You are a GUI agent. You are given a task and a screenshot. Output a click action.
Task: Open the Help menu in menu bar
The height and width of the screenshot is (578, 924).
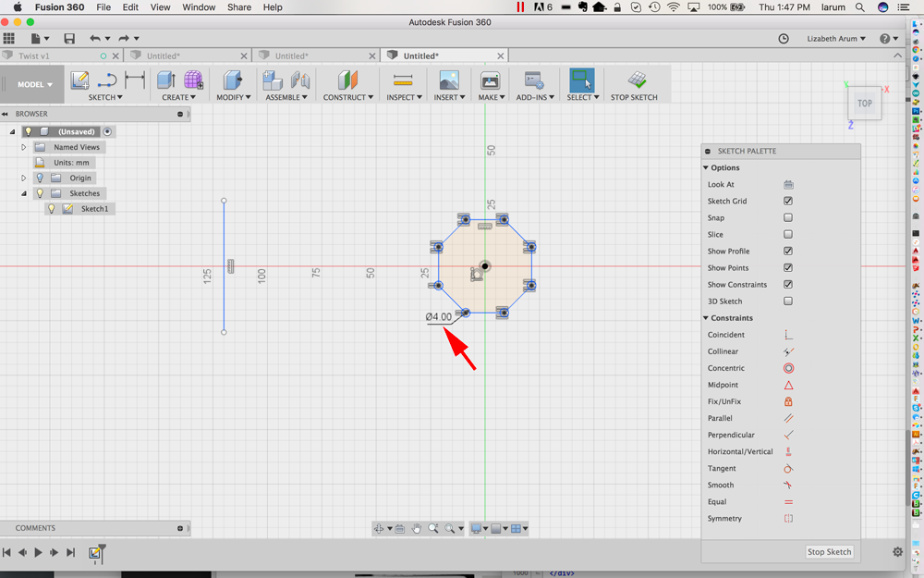coord(273,7)
